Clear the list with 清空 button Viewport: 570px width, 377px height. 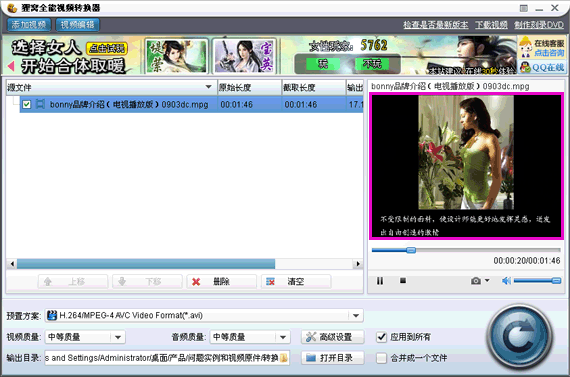[296, 281]
